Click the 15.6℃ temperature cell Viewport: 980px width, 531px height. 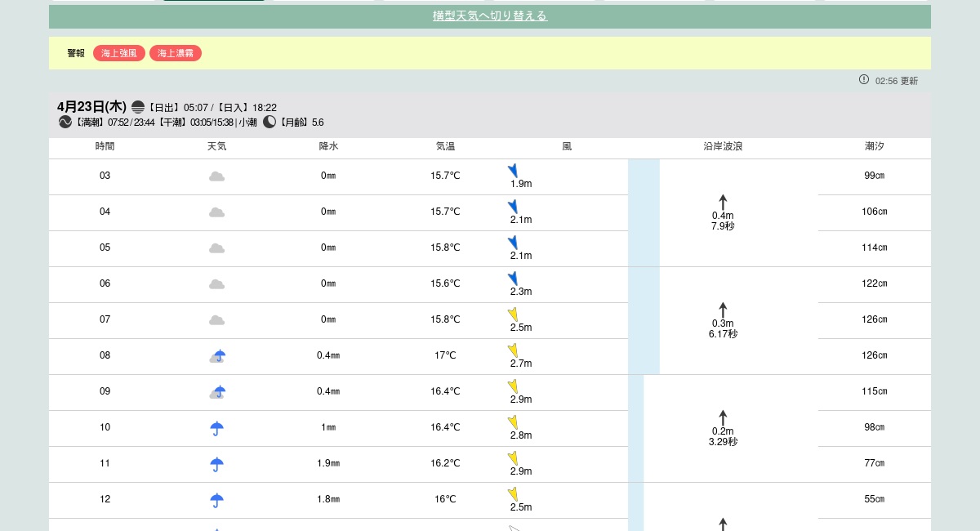(x=445, y=283)
